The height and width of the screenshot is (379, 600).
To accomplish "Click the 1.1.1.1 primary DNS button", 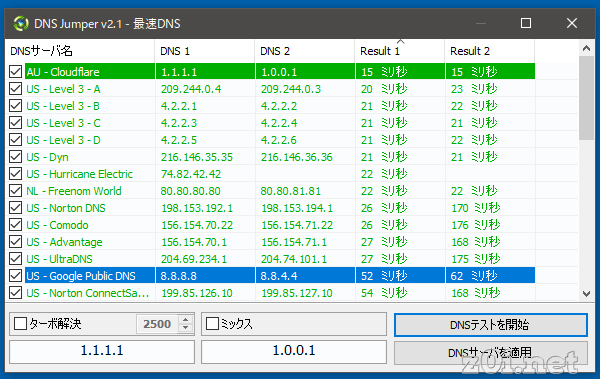I will [102, 351].
